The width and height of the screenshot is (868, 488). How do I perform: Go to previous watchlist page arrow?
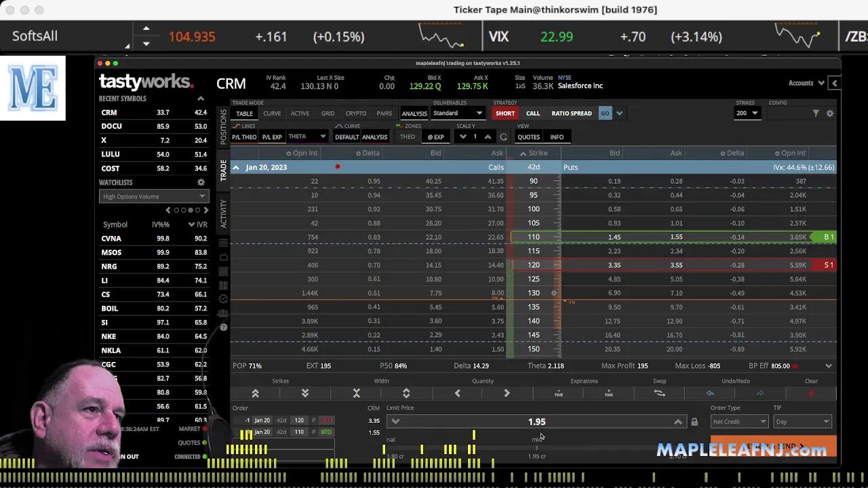pos(168,210)
